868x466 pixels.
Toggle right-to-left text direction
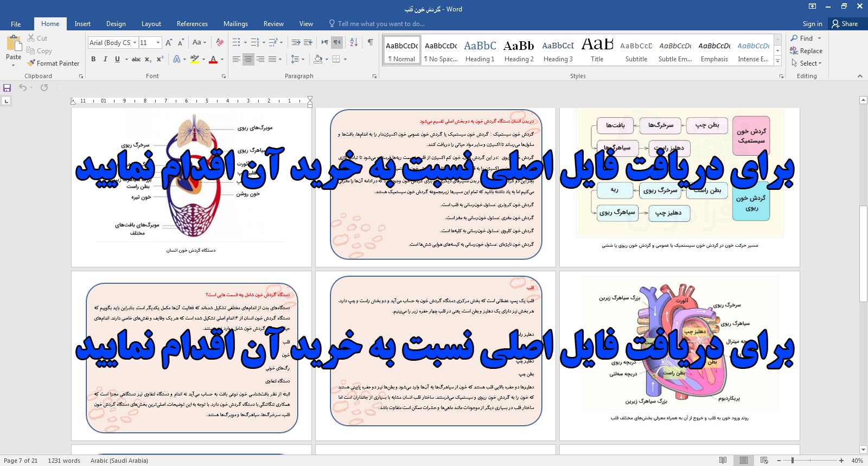(337, 42)
